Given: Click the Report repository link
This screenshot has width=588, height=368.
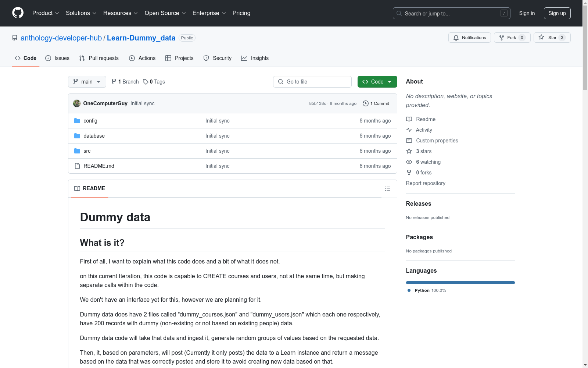Looking at the screenshot, I should click(426, 183).
